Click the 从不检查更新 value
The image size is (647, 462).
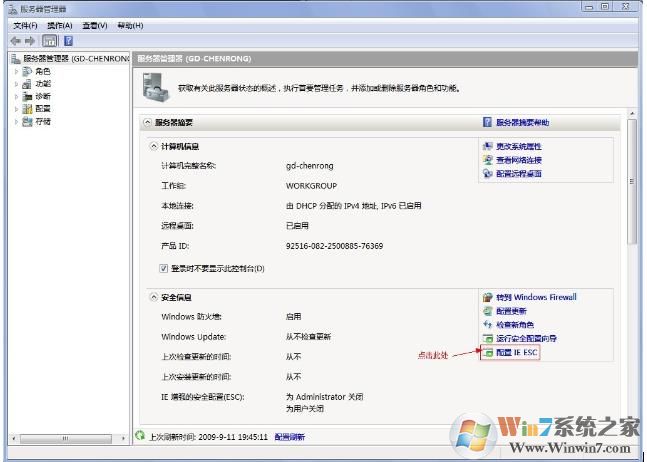[308, 337]
